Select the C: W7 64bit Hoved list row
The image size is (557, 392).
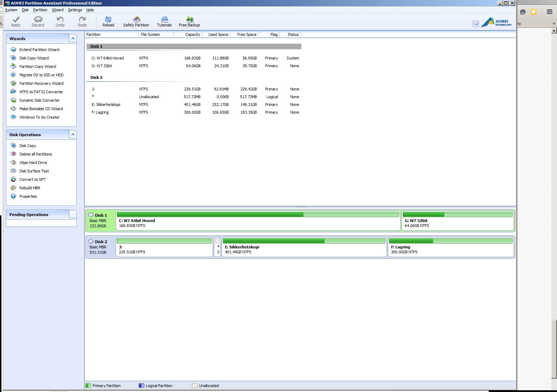(194, 58)
